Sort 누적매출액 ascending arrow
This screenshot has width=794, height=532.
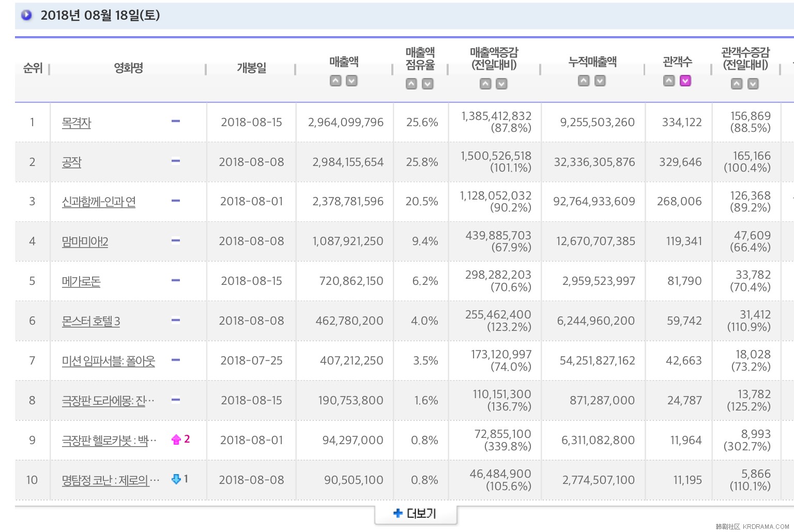pos(584,81)
